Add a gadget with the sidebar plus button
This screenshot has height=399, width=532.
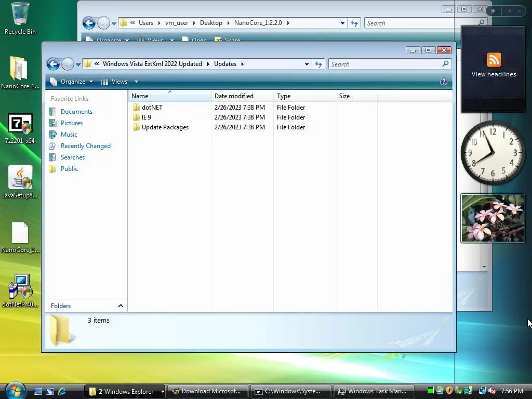pyautogui.click(x=493, y=11)
